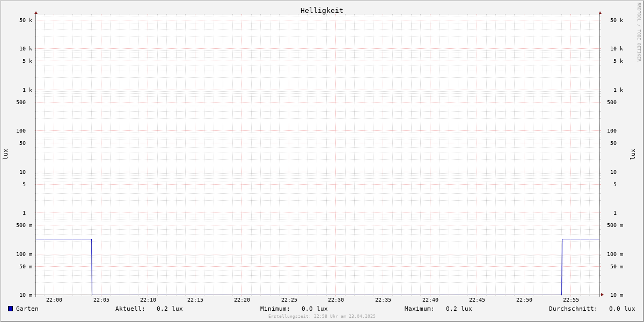Image resolution: width=644 pixels, height=322 pixels.
Task: Click the left axis '10 k' label
Action: pyautogui.click(x=26, y=49)
